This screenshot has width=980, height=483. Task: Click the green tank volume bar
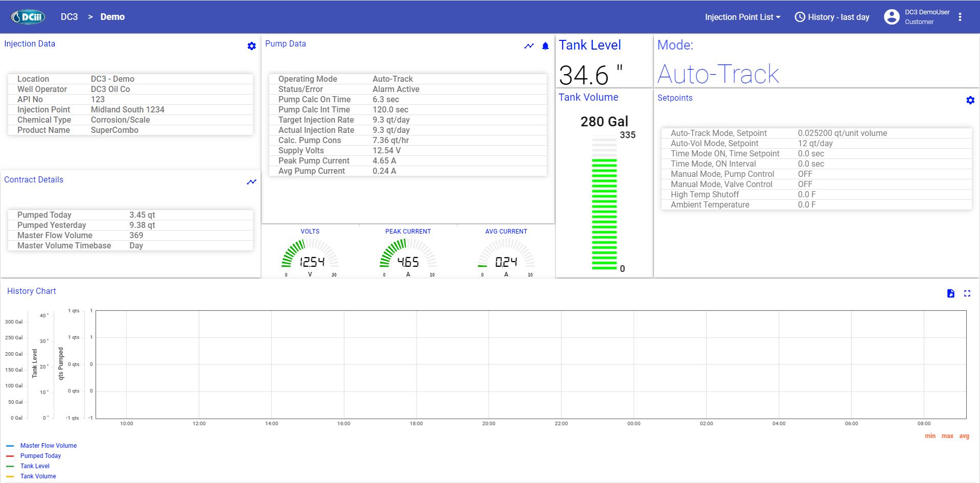coord(604,214)
